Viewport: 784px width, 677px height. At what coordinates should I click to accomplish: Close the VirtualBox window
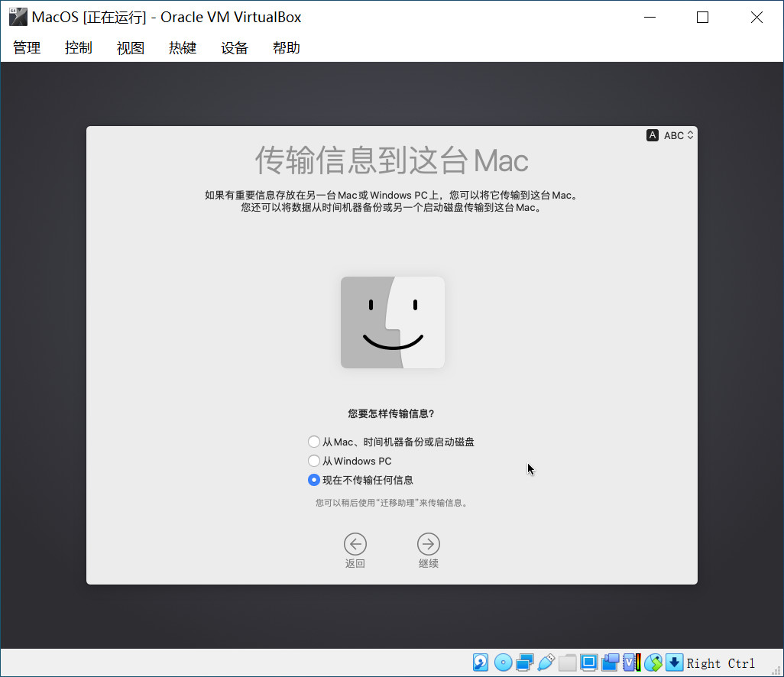click(x=756, y=17)
